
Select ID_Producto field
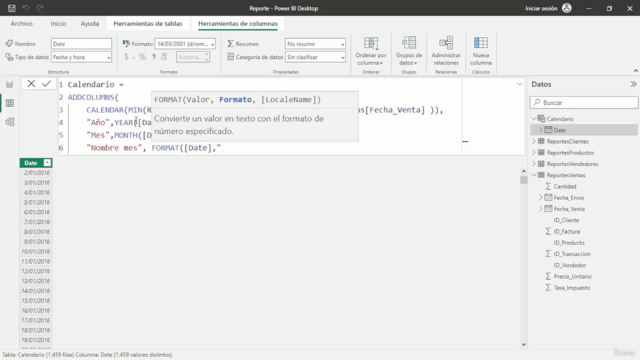tap(569, 242)
